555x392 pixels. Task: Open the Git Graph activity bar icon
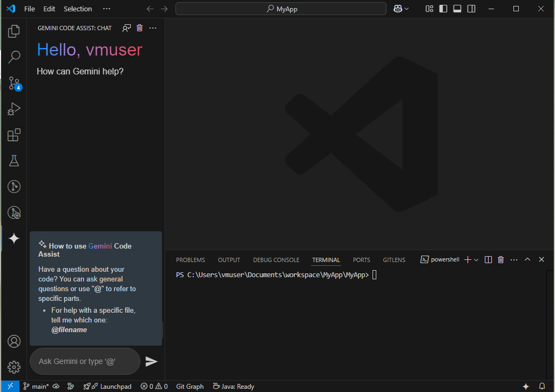click(x=14, y=187)
